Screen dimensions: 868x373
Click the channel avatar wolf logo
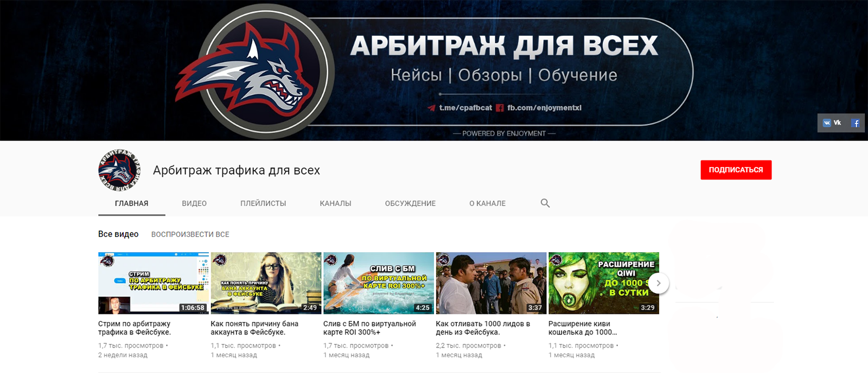point(119,170)
